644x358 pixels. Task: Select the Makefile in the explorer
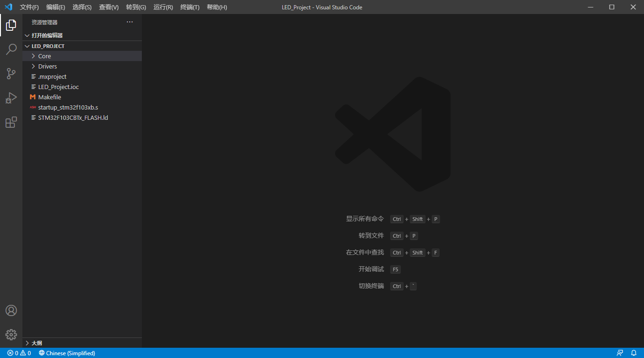pyautogui.click(x=49, y=97)
